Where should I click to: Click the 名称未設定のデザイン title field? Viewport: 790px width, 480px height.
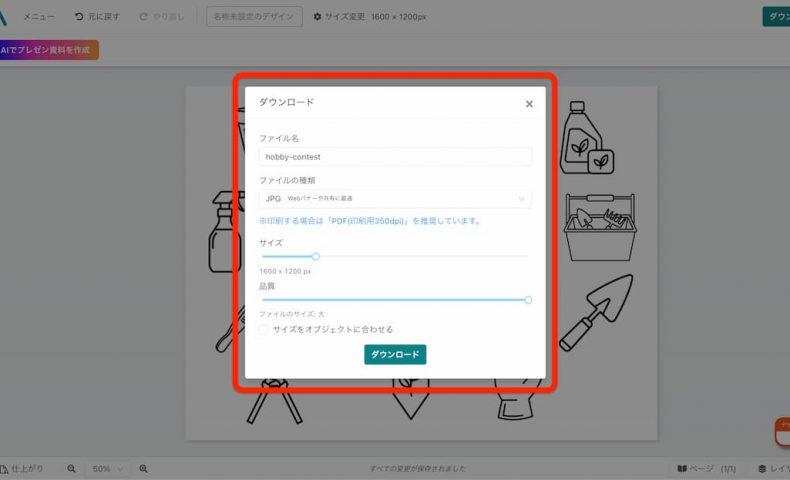tap(254, 17)
